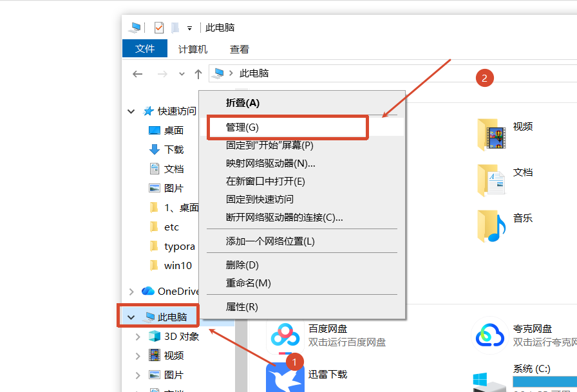
Task: Switch to the 查看 ribbon tab
Action: tap(240, 50)
